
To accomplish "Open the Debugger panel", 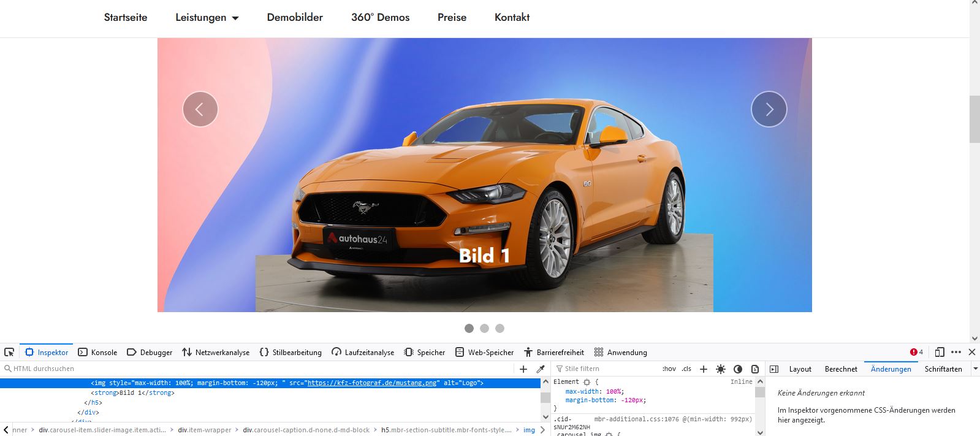I will [150, 352].
